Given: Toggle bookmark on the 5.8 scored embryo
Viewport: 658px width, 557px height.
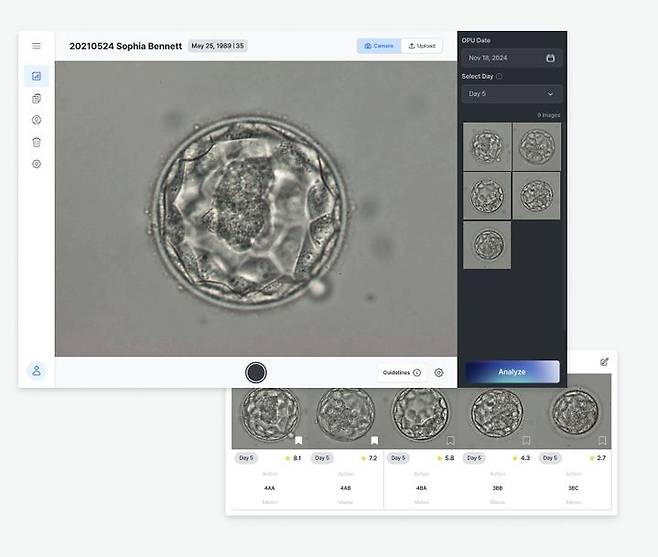Looking at the screenshot, I should [450, 440].
